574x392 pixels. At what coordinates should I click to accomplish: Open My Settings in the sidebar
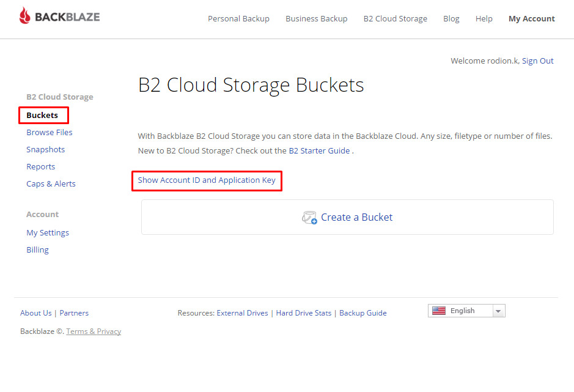click(48, 232)
